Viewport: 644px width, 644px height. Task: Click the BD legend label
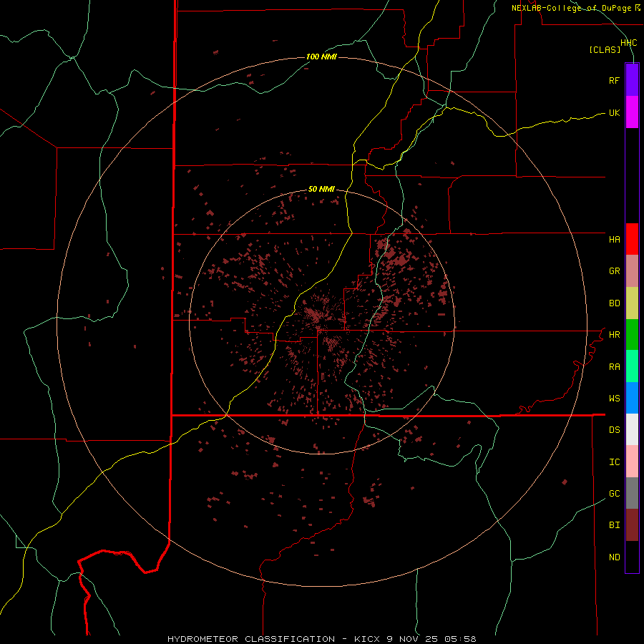coord(614,303)
